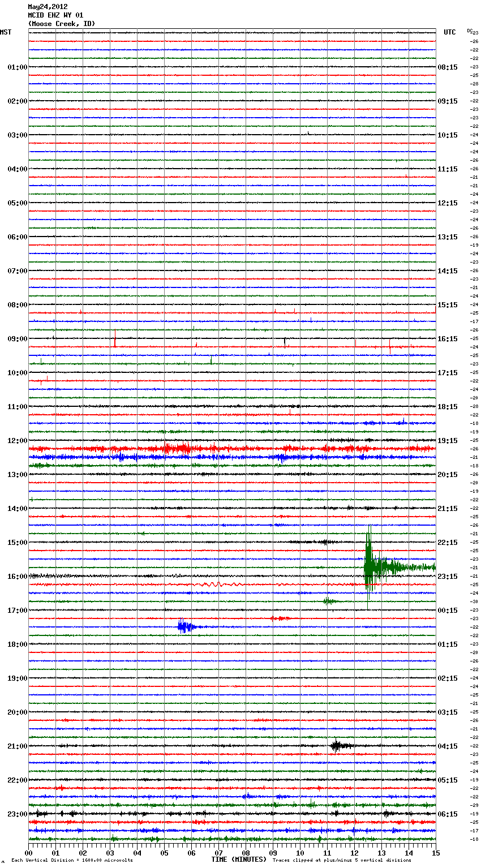Click the 04:15 UTC time label

pyautogui.click(x=448, y=746)
